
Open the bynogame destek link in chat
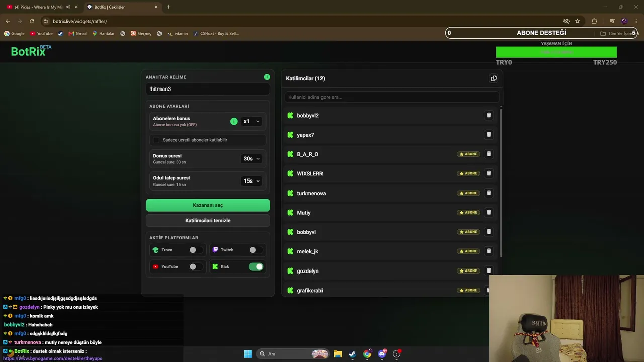click(x=53, y=358)
